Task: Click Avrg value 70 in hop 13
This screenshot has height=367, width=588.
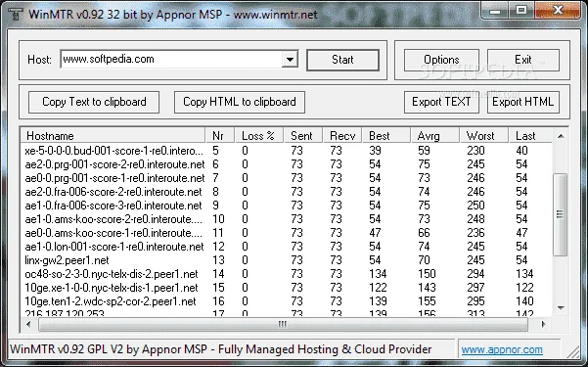Action: click(424, 260)
